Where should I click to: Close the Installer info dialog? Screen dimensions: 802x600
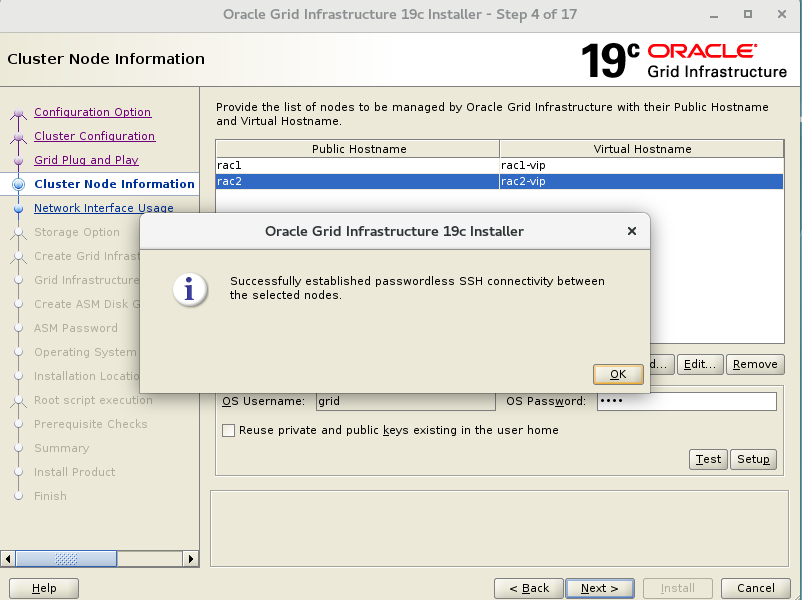[x=632, y=231]
